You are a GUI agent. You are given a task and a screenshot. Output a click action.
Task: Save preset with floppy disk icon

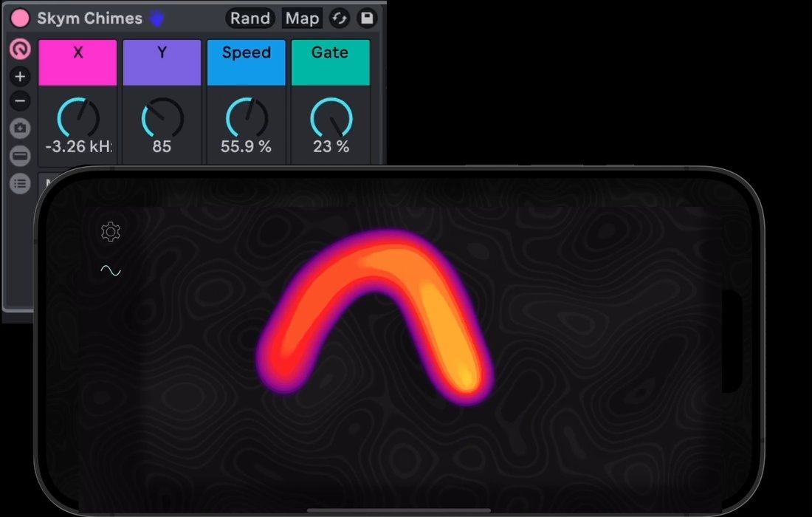(x=367, y=18)
